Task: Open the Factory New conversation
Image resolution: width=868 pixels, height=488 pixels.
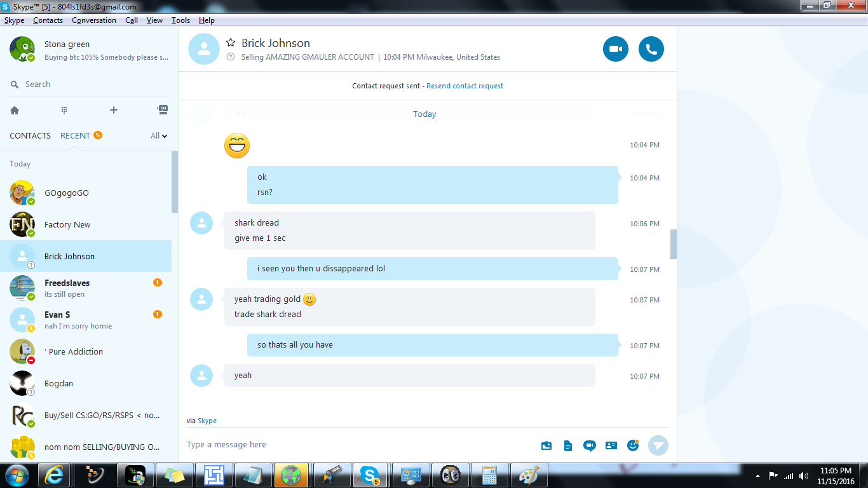Action: [86, 224]
